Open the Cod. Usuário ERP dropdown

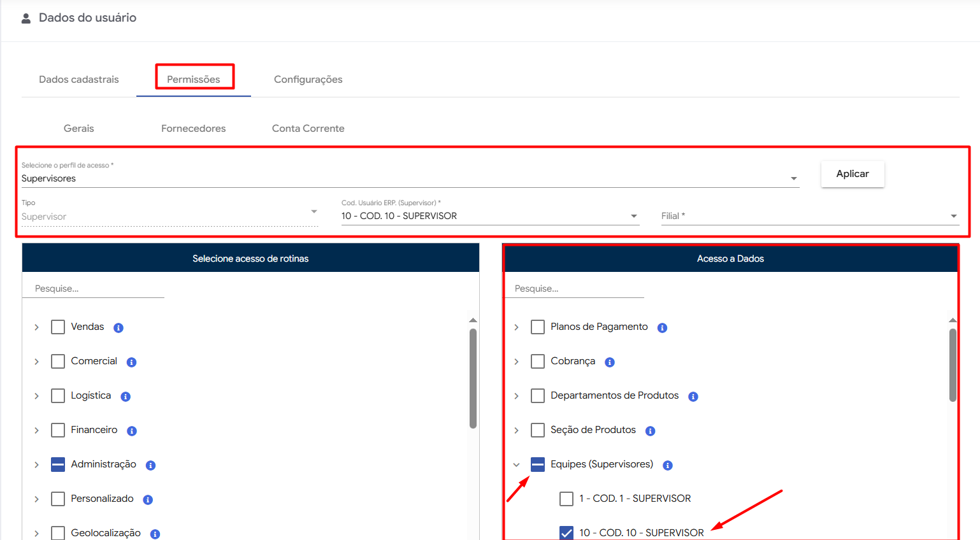490,216
